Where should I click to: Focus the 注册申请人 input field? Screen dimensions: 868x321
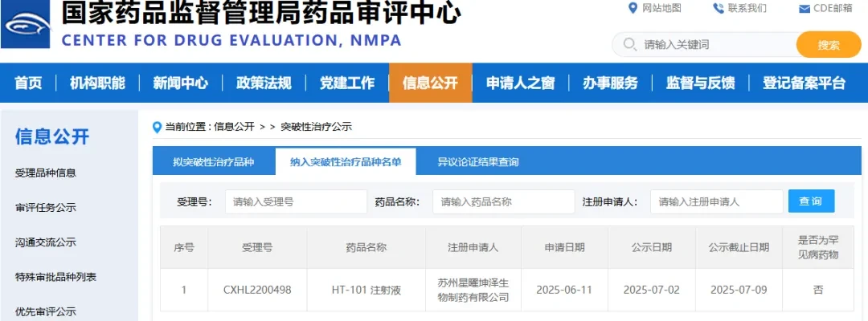[x=716, y=201]
